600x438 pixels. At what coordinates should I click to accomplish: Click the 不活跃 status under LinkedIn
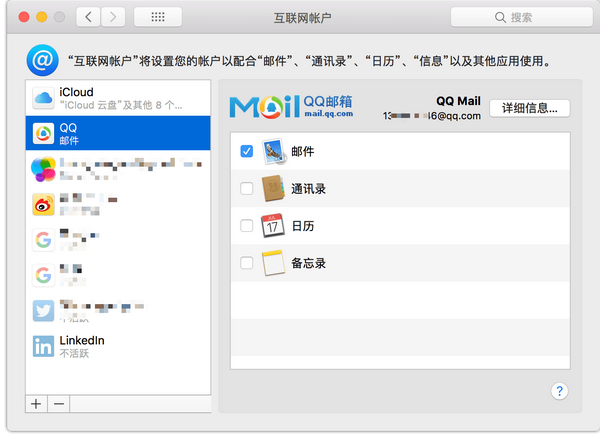click(74, 353)
